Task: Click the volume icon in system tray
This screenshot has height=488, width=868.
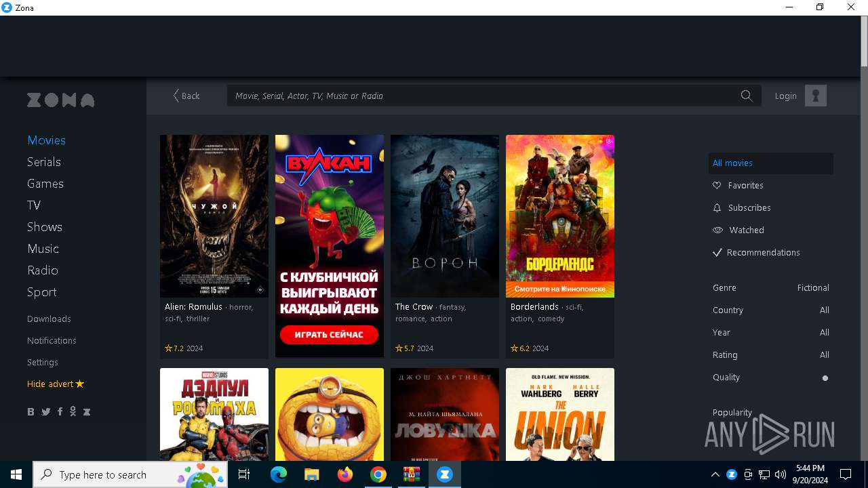Action: tap(781, 474)
